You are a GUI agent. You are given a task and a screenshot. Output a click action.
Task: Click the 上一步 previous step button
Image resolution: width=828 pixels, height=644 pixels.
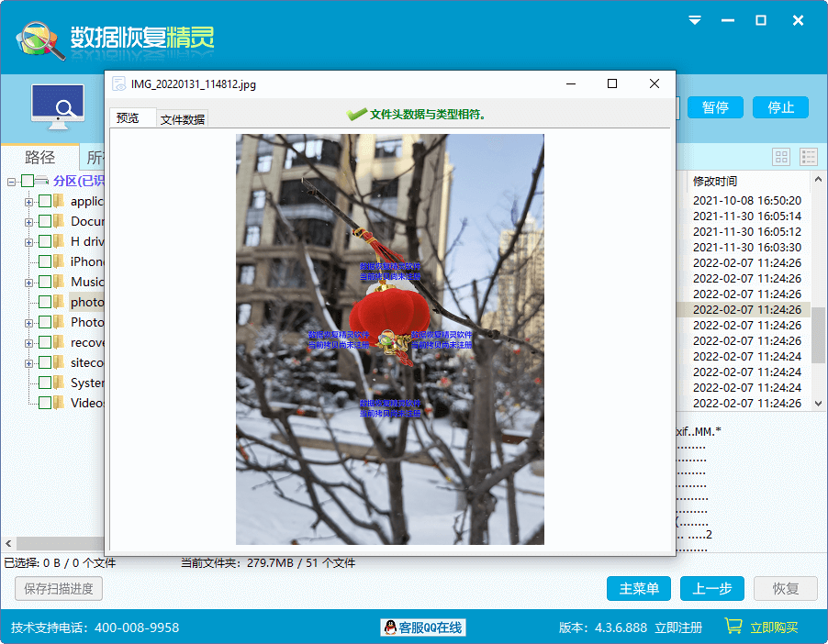pyautogui.click(x=711, y=588)
